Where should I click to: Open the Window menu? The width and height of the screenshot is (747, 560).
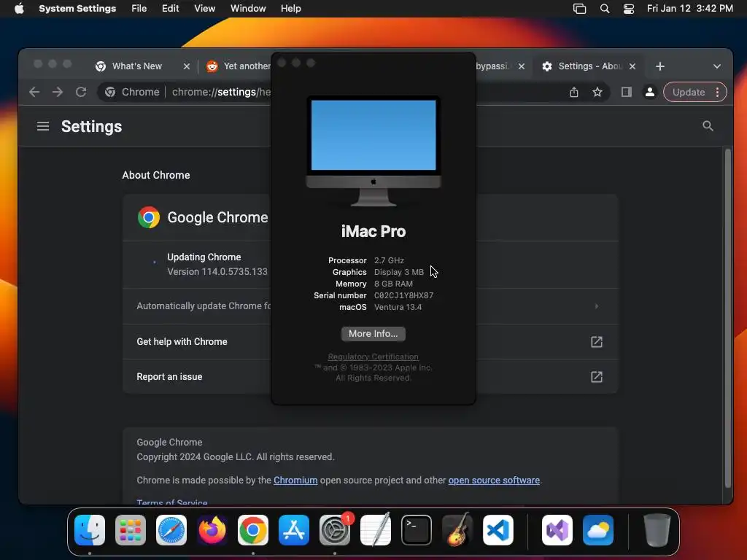[x=248, y=9]
